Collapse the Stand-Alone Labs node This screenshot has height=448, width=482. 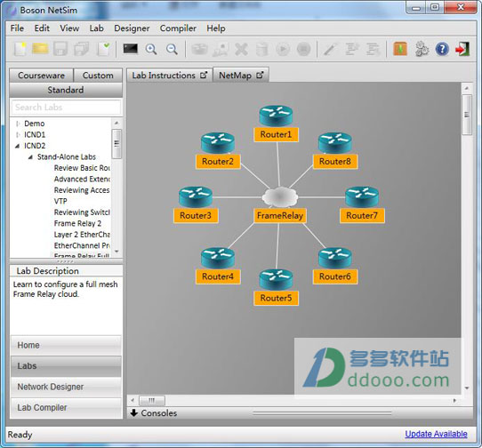30,157
